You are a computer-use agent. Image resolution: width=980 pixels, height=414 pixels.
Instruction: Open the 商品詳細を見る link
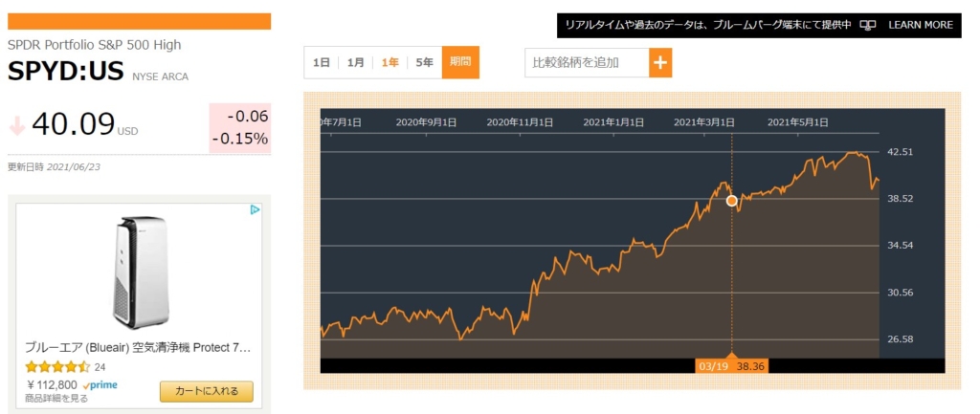tap(56, 399)
